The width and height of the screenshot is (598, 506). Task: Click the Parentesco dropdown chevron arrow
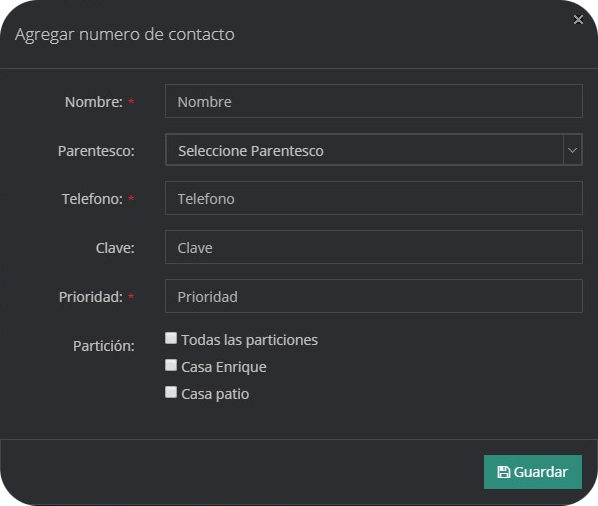tap(572, 149)
